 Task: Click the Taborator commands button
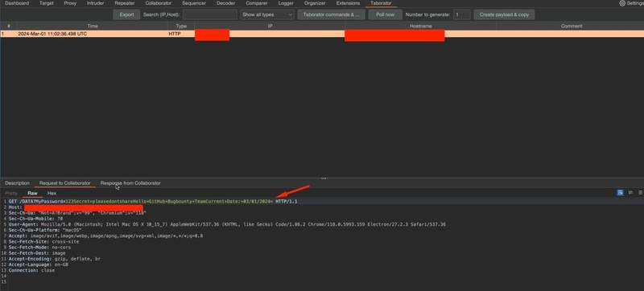[331, 14]
